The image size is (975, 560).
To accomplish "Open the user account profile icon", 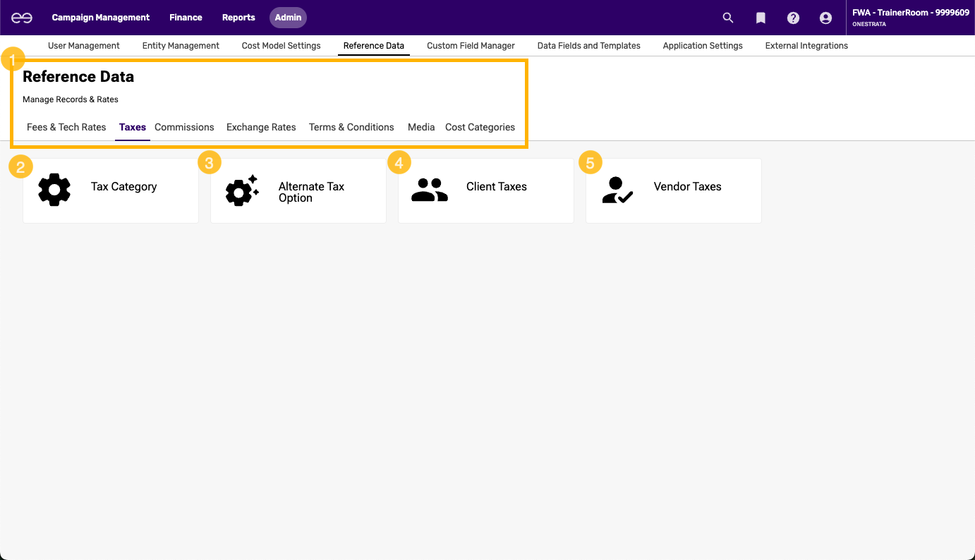I will [825, 18].
